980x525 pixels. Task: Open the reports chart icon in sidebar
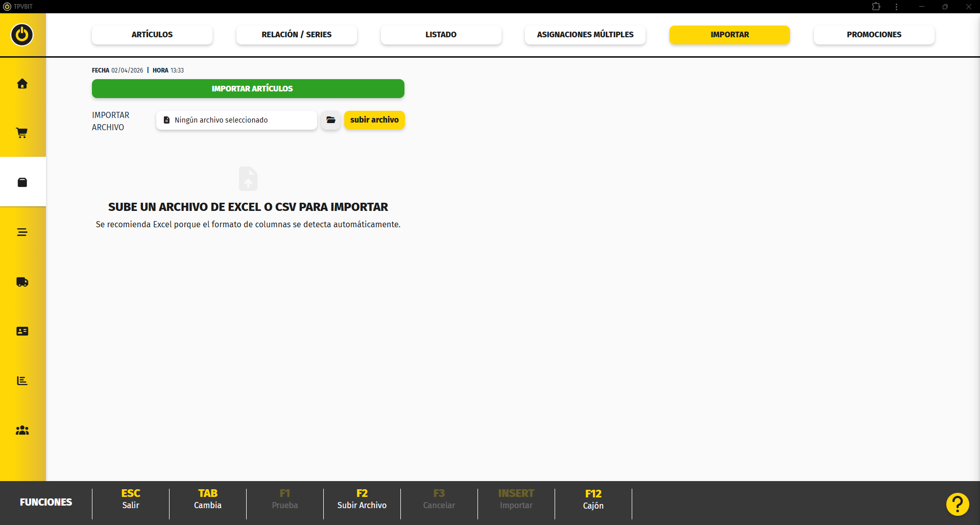[22, 381]
